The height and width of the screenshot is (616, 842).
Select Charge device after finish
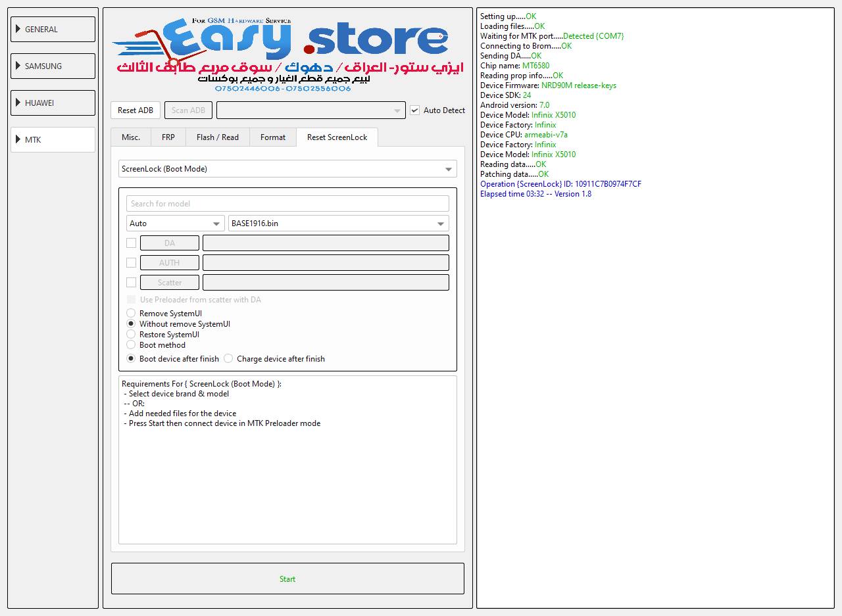click(x=228, y=359)
